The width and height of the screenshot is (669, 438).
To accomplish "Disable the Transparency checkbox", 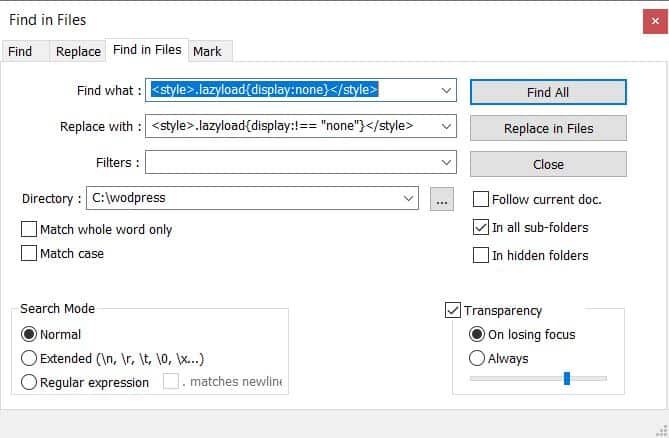I will coord(453,310).
